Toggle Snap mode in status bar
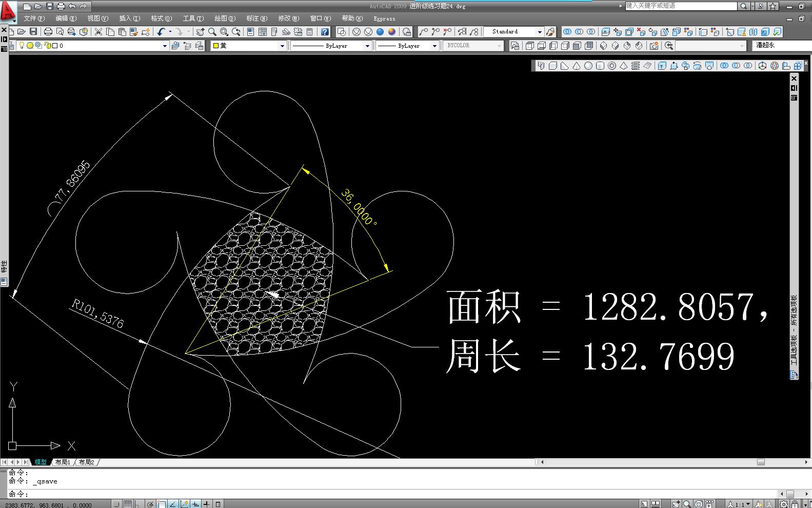812x508 pixels. 117,504
